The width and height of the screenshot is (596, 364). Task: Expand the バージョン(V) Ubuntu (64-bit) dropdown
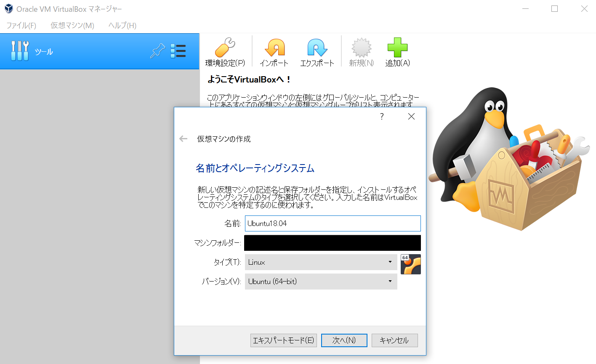point(321,282)
